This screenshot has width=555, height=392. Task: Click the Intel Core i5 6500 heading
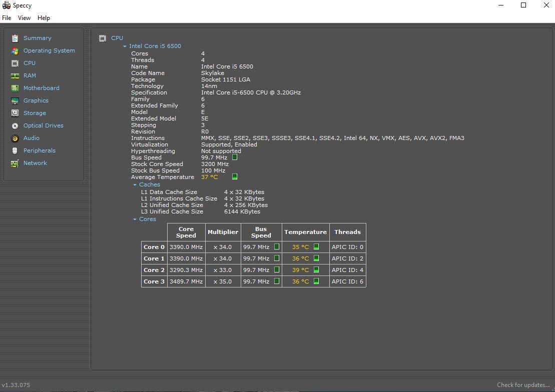pyautogui.click(x=155, y=46)
